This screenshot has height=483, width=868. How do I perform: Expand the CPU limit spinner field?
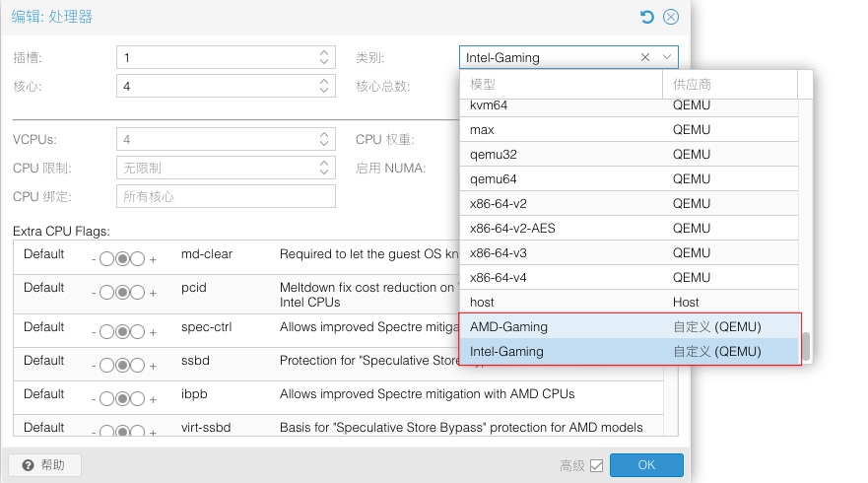click(x=325, y=168)
